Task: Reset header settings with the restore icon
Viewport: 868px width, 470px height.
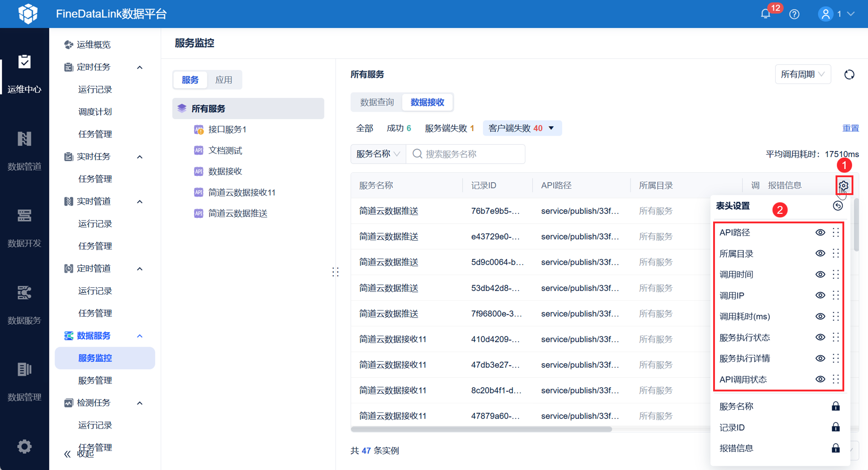Action: (x=838, y=206)
